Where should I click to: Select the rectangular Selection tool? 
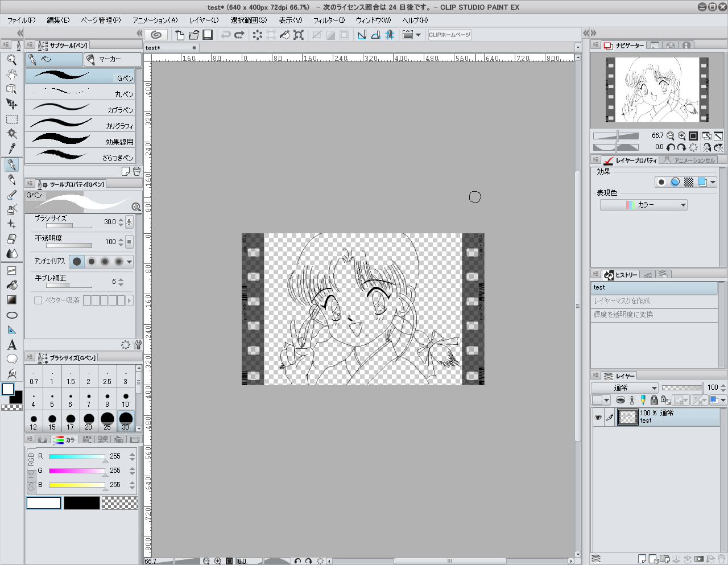click(x=11, y=119)
